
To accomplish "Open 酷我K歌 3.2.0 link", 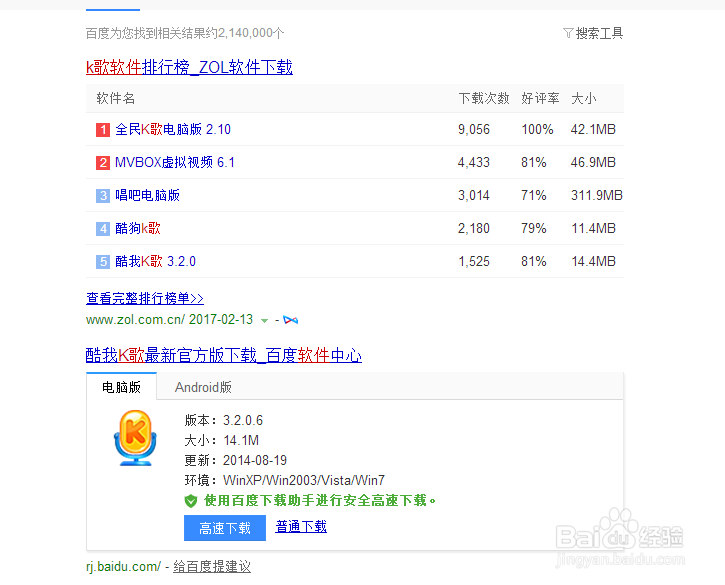I will [155, 261].
